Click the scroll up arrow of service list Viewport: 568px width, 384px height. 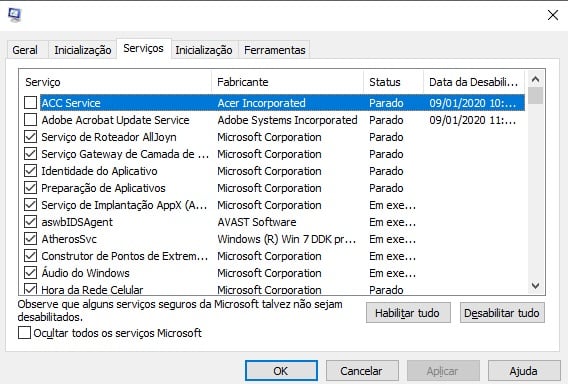tap(535, 79)
